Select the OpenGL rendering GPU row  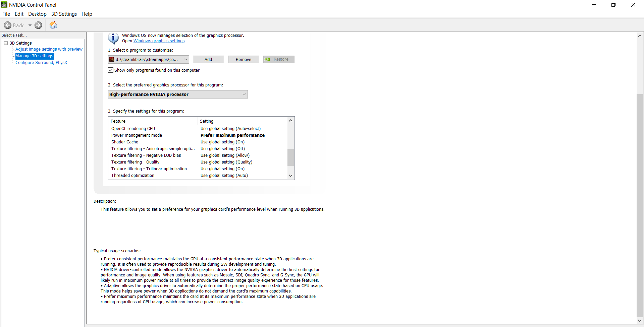pos(198,129)
